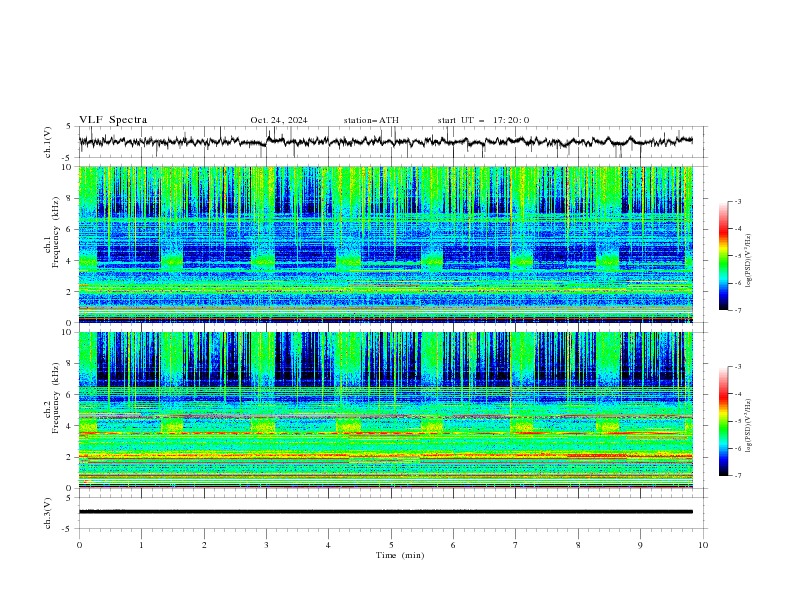The width and height of the screenshot is (792, 612).
Task: Click the '9' tick on time axis
Action: point(640,545)
